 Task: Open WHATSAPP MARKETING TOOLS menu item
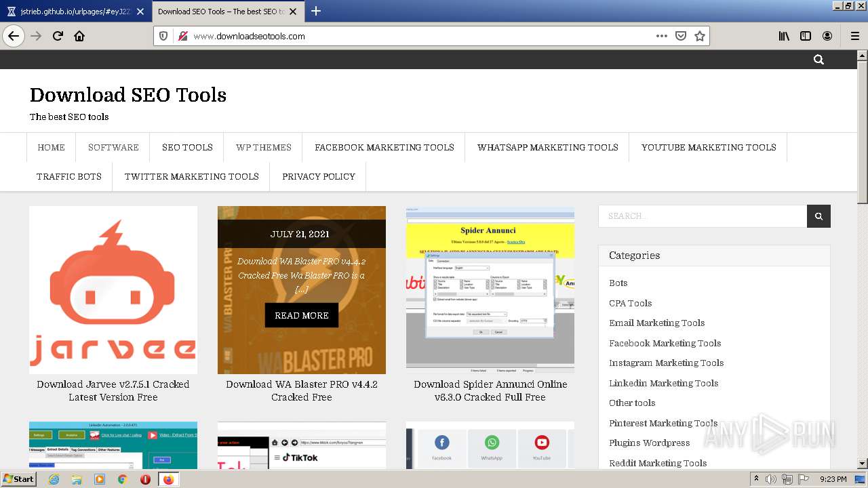click(548, 147)
